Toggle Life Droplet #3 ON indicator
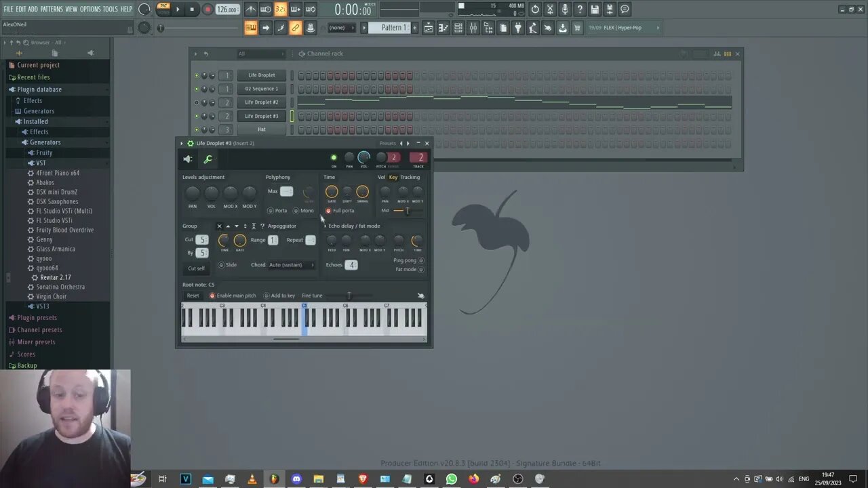 click(334, 158)
